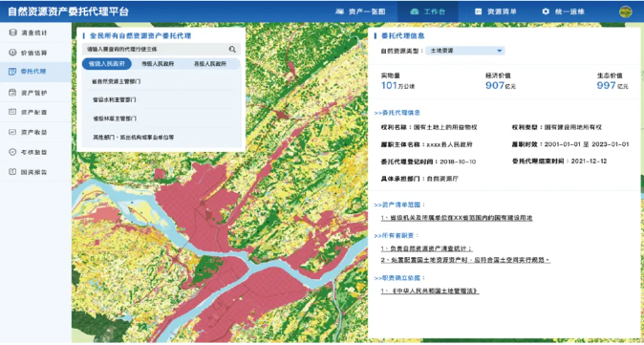Open the 资产配置 sidebar icon
The height and width of the screenshot is (345, 644).
(12, 112)
